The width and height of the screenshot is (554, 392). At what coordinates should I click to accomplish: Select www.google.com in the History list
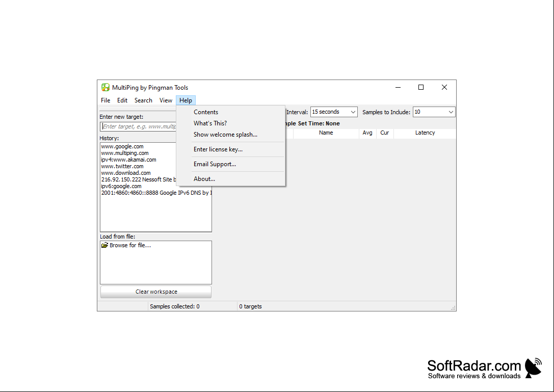click(122, 146)
